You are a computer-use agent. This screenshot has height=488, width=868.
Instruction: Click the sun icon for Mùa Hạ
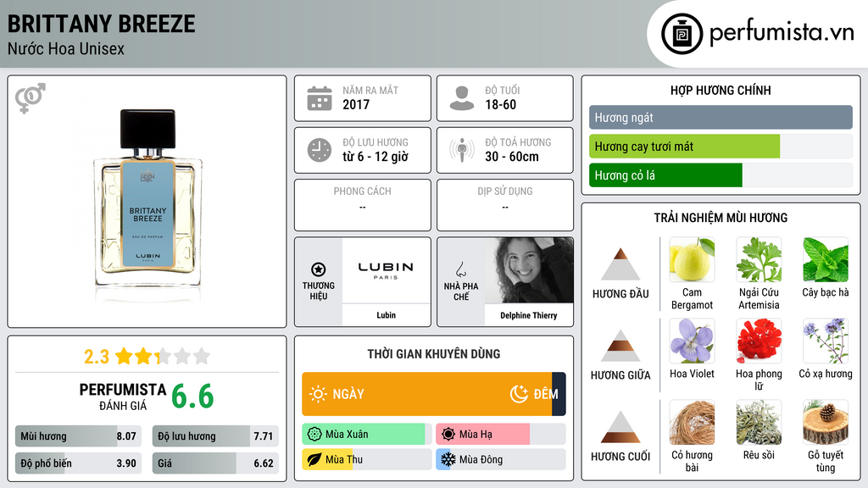point(448,435)
